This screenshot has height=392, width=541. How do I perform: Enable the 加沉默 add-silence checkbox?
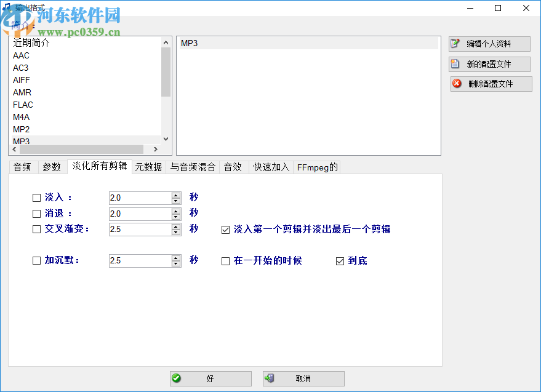pyautogui.click(x=36, y=260)
